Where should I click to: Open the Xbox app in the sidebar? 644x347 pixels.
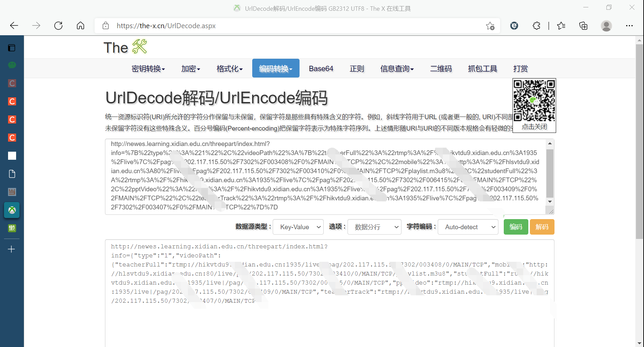pyautogui.click(x=12, y=210)
